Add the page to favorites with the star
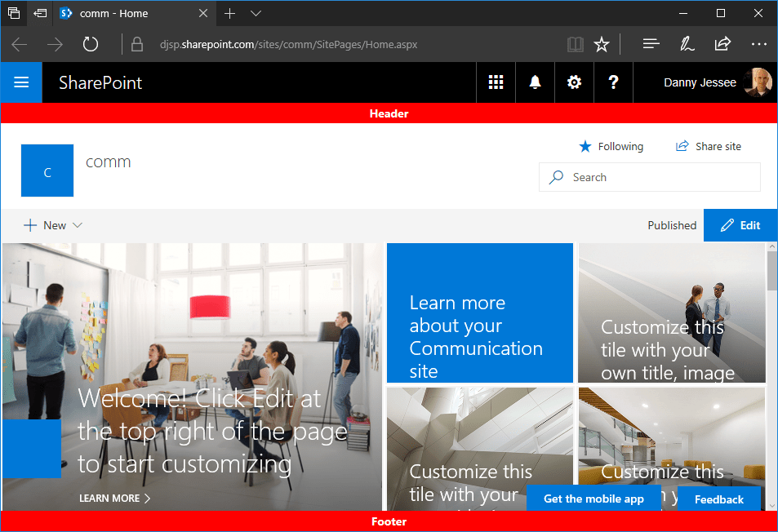 coord(602,43)
